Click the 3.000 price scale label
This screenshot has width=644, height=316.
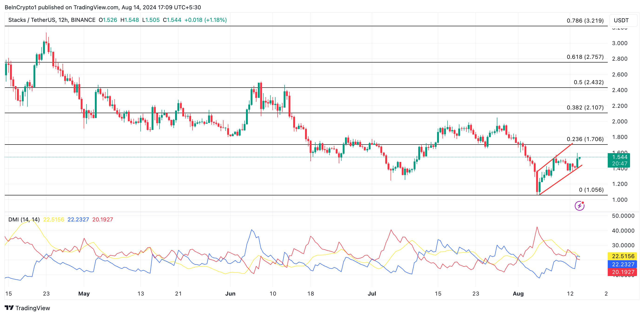tap(619, 43)
